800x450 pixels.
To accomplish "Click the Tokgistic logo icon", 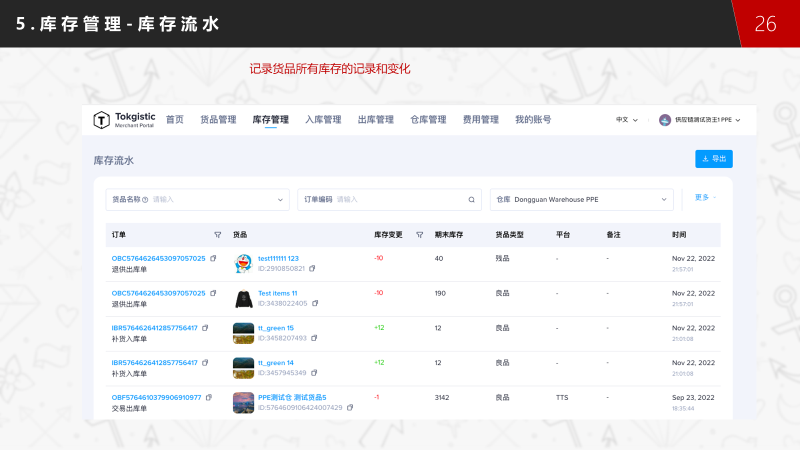I will click(102, 120).
